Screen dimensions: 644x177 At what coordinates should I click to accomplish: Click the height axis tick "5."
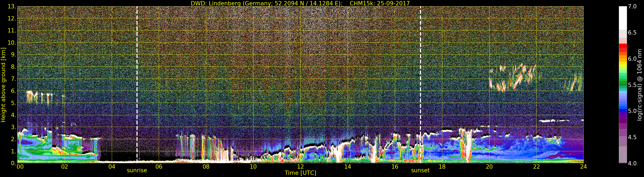14,103
